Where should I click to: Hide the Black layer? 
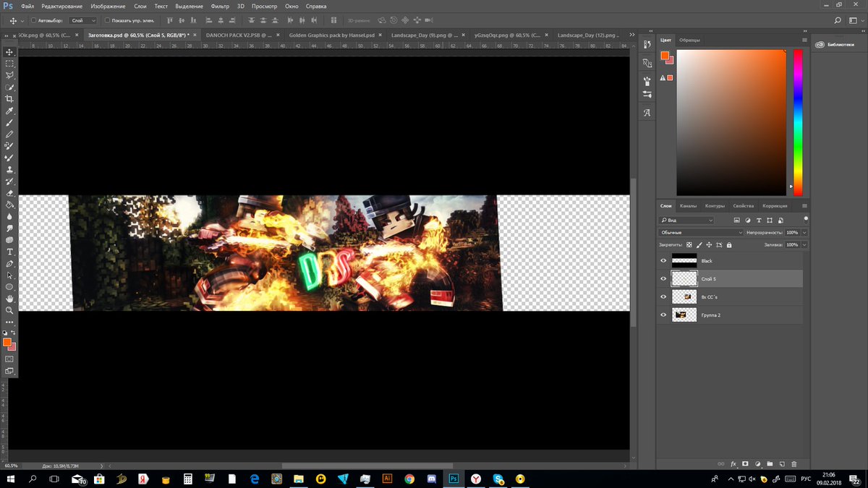663,260
